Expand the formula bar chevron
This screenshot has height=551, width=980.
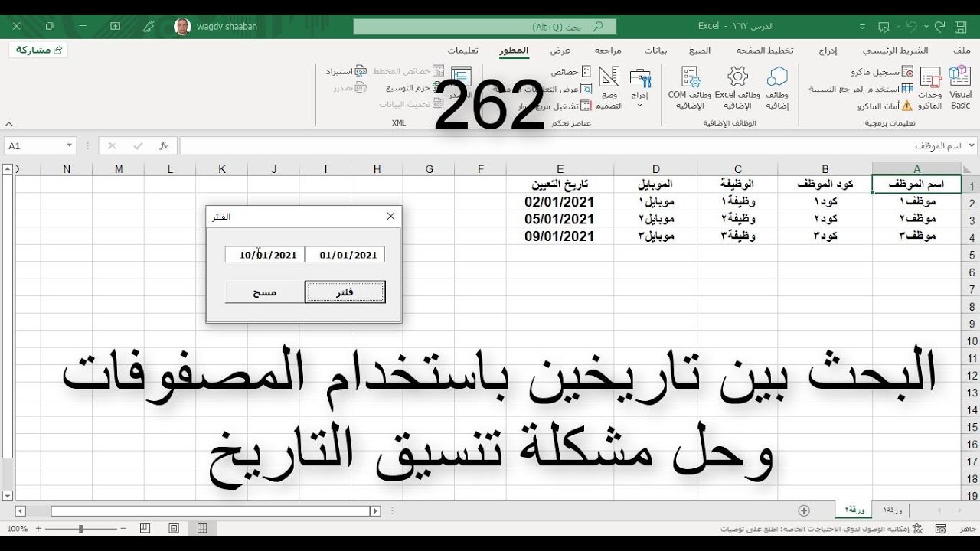click(x=972, y=145)
